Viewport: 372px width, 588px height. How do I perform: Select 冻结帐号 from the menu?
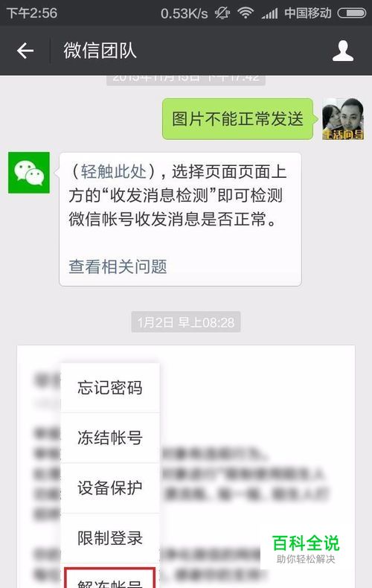(110, 438)
